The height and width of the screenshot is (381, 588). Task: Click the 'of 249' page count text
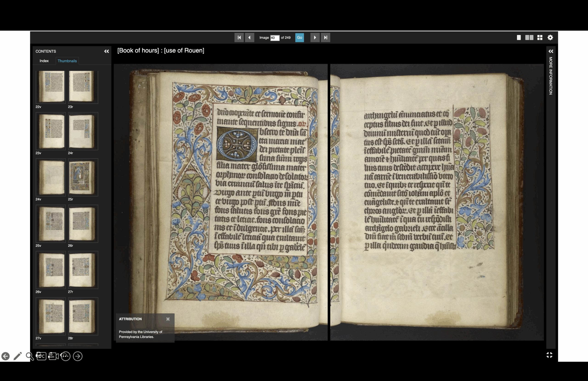point(286,38)
